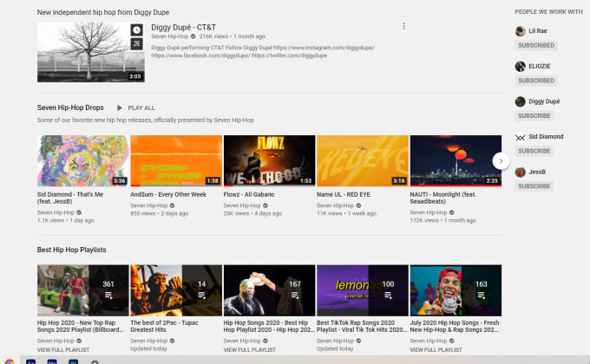Subscribe to Sid Diamond channel
The image size is (590, 364).
coord(534,151)
